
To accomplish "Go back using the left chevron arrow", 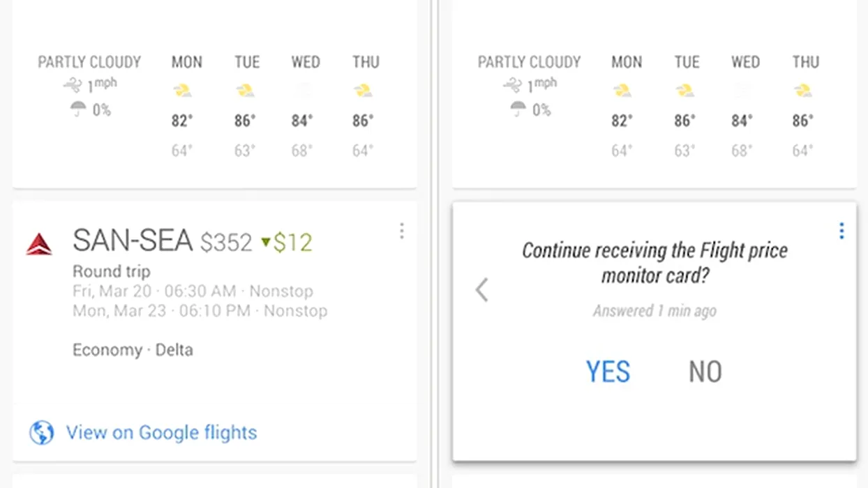I will pyautogui.click(x=482, y=289).
